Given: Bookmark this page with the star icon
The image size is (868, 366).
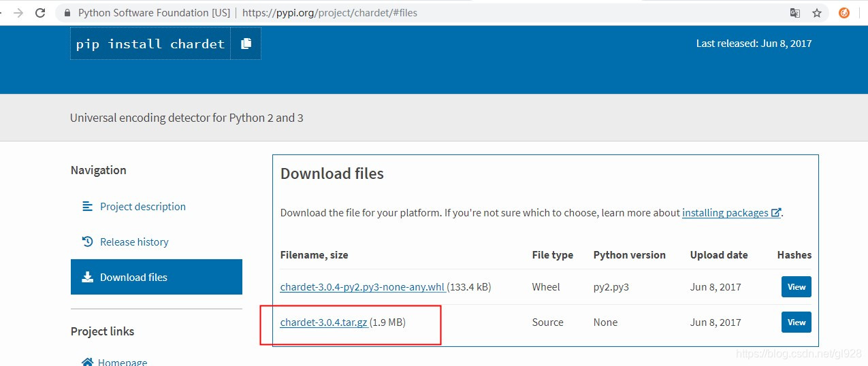Looking at the screenshot, I should coord(817,13).
